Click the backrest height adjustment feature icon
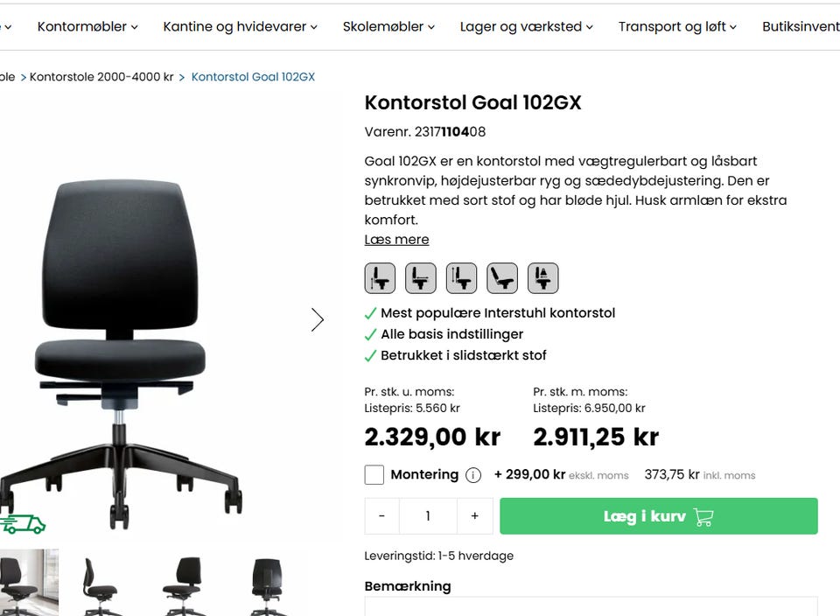840x616 pixels. coord(462,278)
